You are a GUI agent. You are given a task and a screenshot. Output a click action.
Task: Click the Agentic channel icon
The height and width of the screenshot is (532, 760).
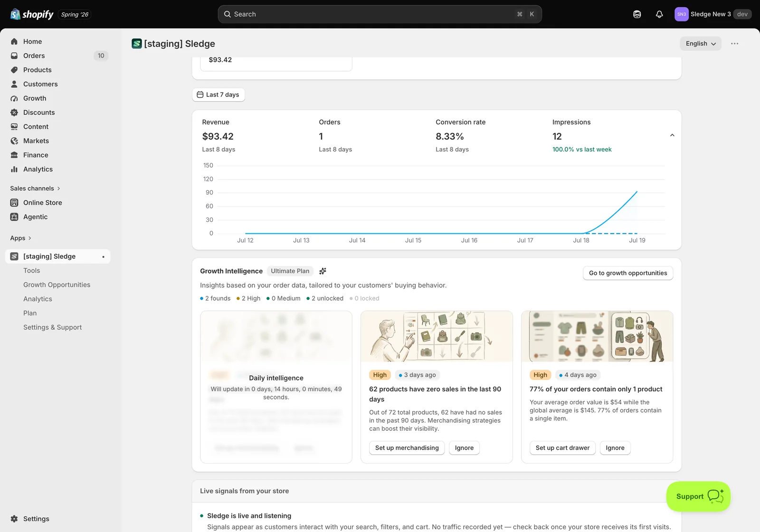[14, 217]
